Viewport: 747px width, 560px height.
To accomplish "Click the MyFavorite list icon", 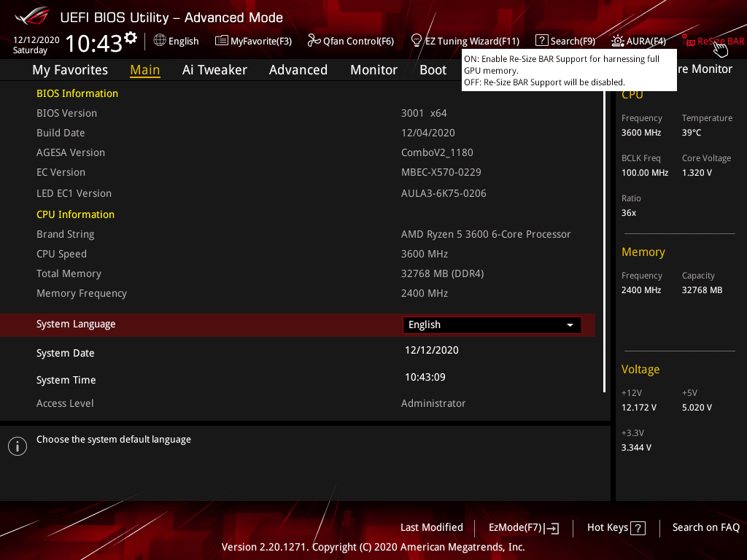I will click(x=222, y=41).
